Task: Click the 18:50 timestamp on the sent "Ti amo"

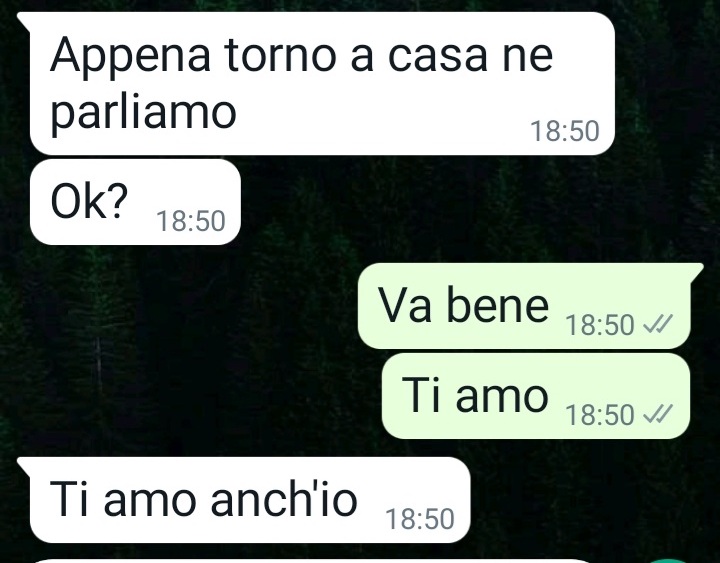Action: tap(600, 415)
